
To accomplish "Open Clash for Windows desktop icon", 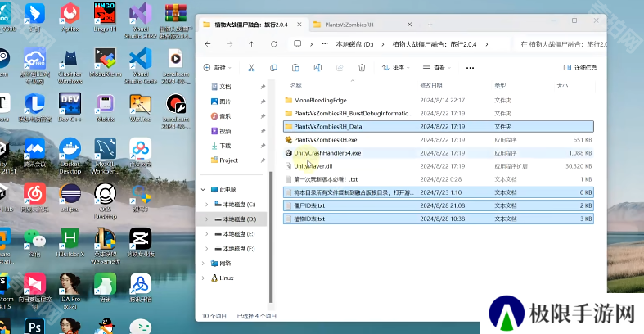I will (x=70, y=66).
